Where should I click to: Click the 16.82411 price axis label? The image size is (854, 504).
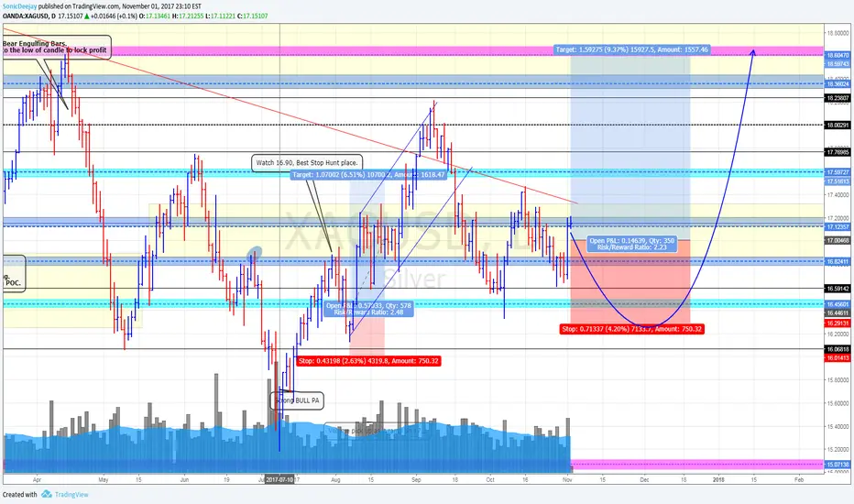coord(838,261)
